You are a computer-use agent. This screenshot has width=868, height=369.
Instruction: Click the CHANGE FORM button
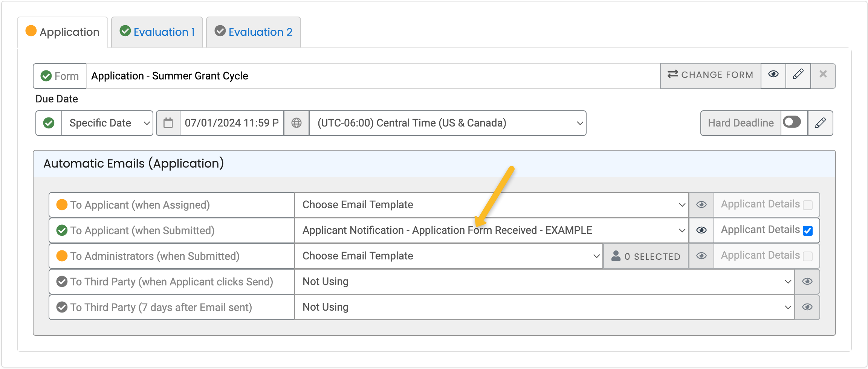711,75
